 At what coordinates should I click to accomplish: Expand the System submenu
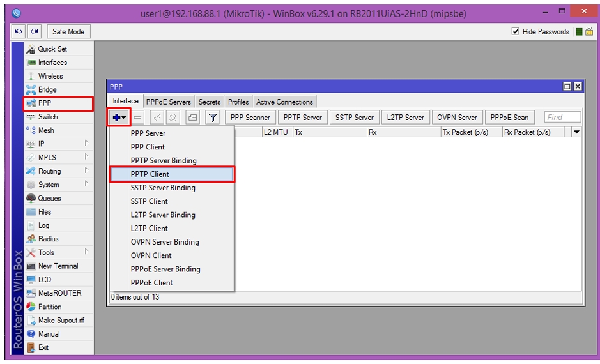(59, 185)
